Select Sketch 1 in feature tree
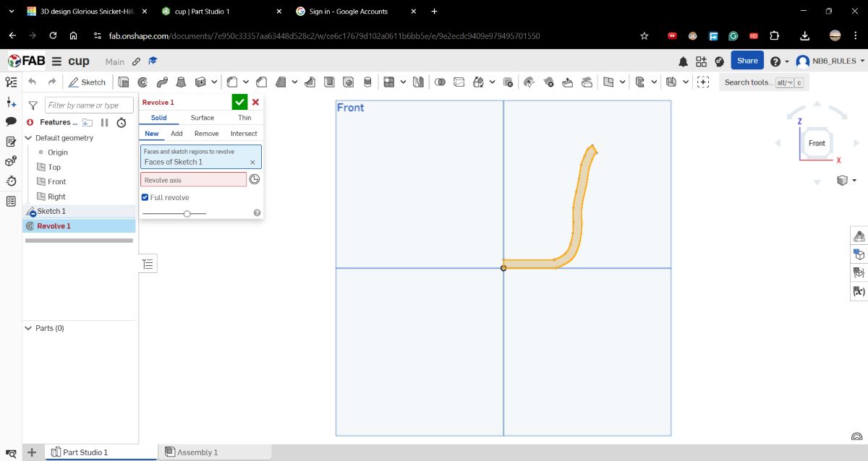868x461 pixels. [51, 211]
